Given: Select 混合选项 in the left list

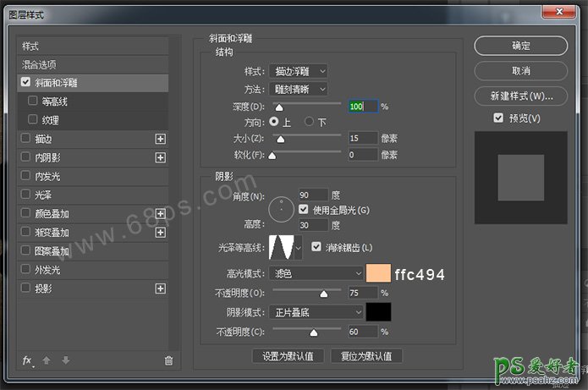Looking at the screenshot, I should (x=40, y=64).
